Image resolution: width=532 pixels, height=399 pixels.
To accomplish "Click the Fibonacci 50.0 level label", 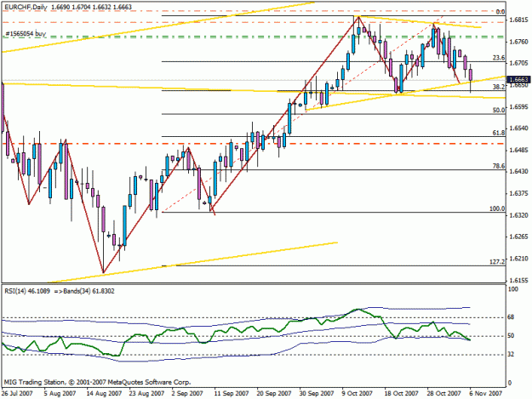I will 499,110.
